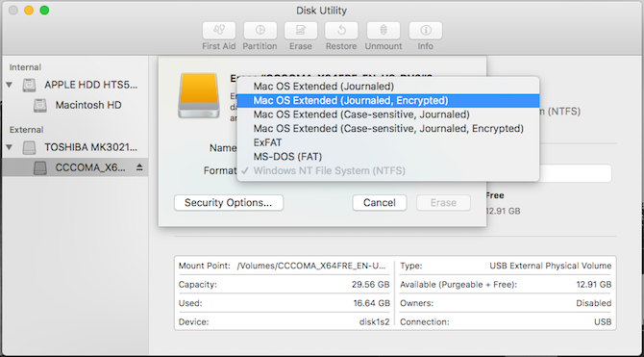Unmount the volume via toolbar icon

[x=384, y=31]
